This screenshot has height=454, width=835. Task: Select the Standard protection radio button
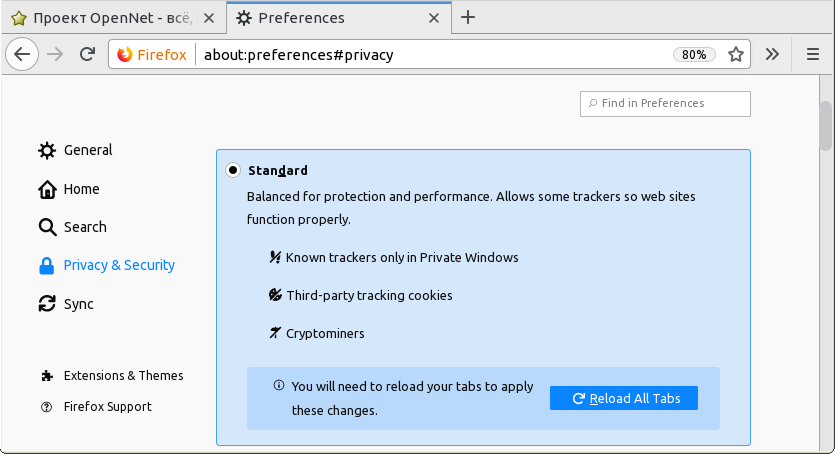tap(233, 170)
